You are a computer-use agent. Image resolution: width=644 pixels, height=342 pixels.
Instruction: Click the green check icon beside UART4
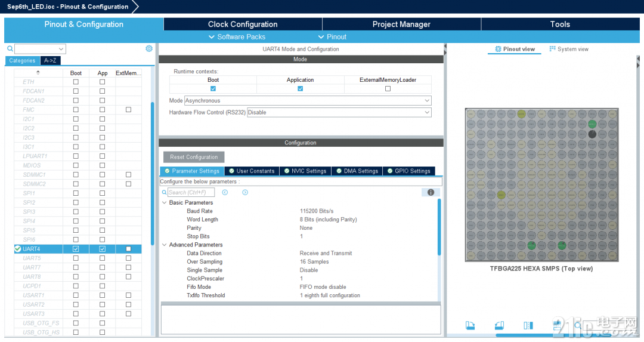[x=18, y=249]
